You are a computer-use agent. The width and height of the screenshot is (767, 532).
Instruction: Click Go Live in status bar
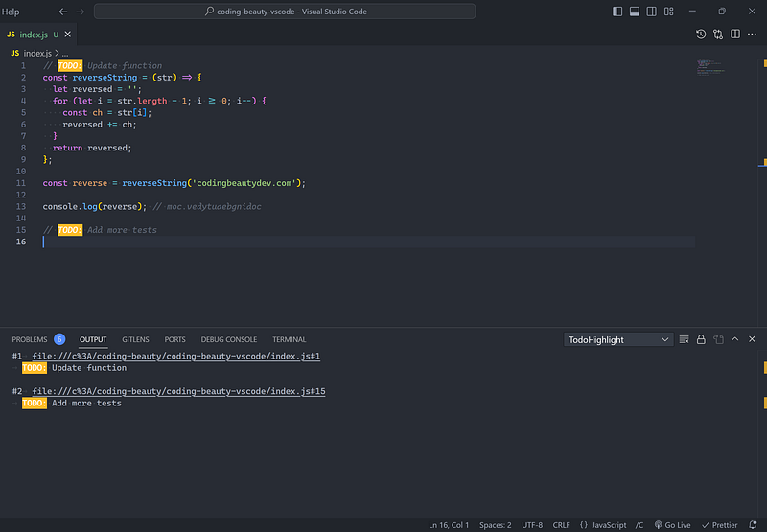point(673,525)
